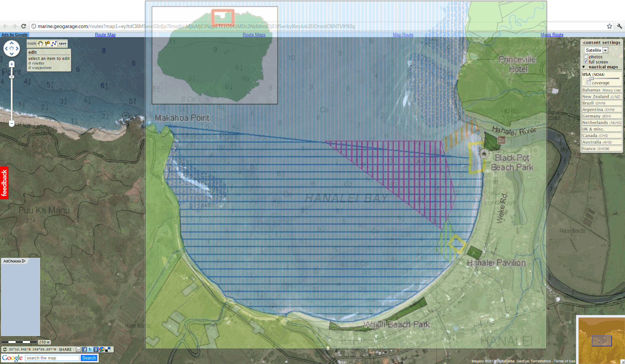Open the Terms of Use link
This screenshot has height=364, width=625.
click(564, 361)
